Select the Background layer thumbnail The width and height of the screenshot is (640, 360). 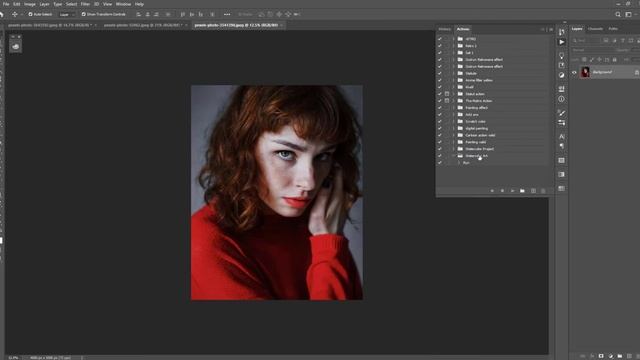585,72
